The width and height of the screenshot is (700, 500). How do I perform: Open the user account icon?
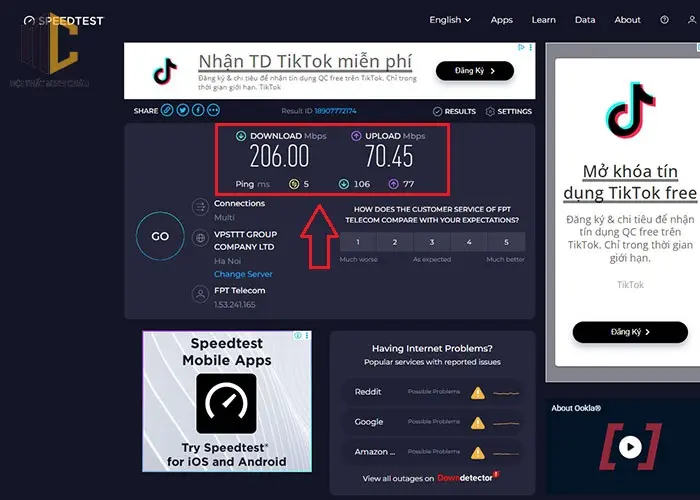(692, 20)
